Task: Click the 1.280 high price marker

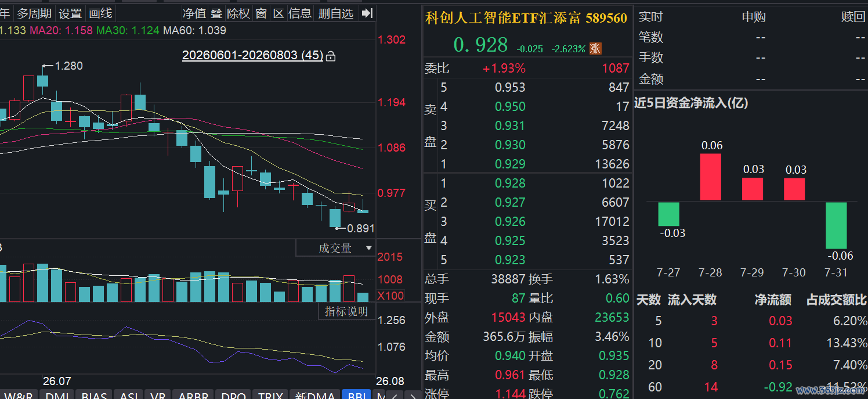Action: [x=68, y=66]
